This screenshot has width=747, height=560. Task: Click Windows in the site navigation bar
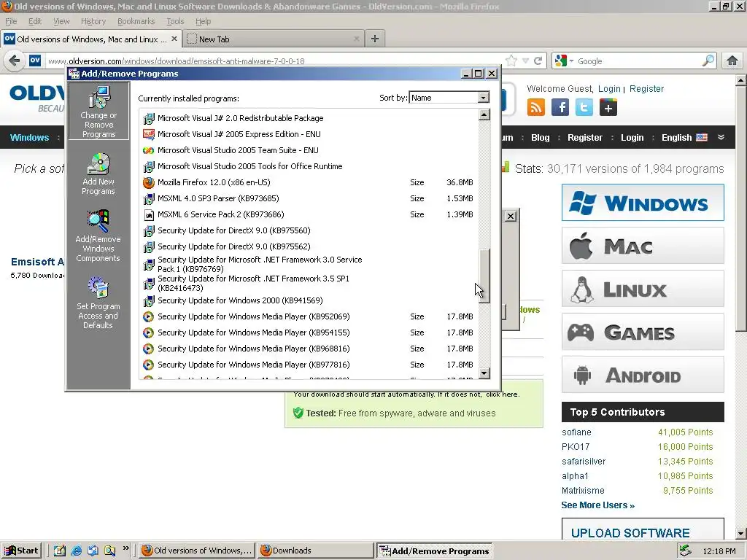29,138
